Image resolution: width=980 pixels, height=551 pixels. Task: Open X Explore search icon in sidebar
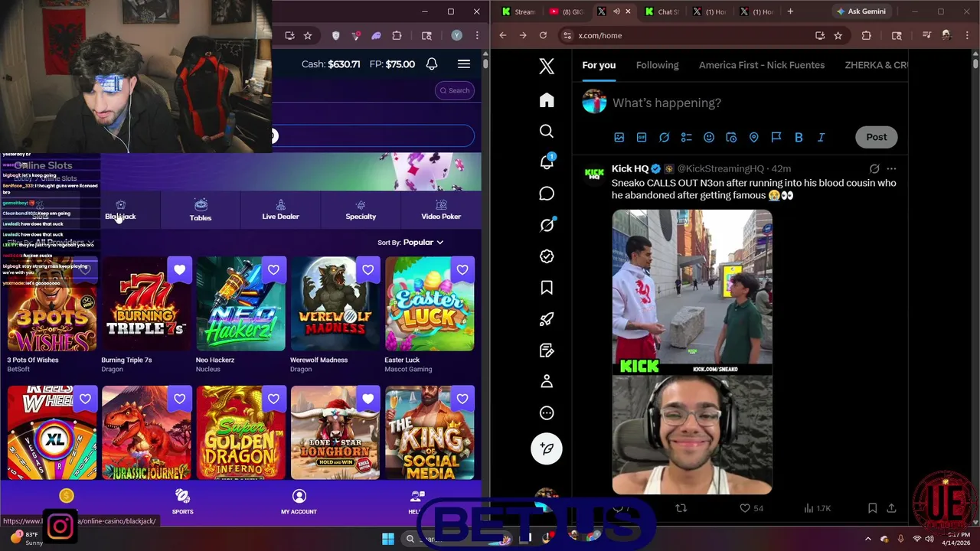pos(547,132)
